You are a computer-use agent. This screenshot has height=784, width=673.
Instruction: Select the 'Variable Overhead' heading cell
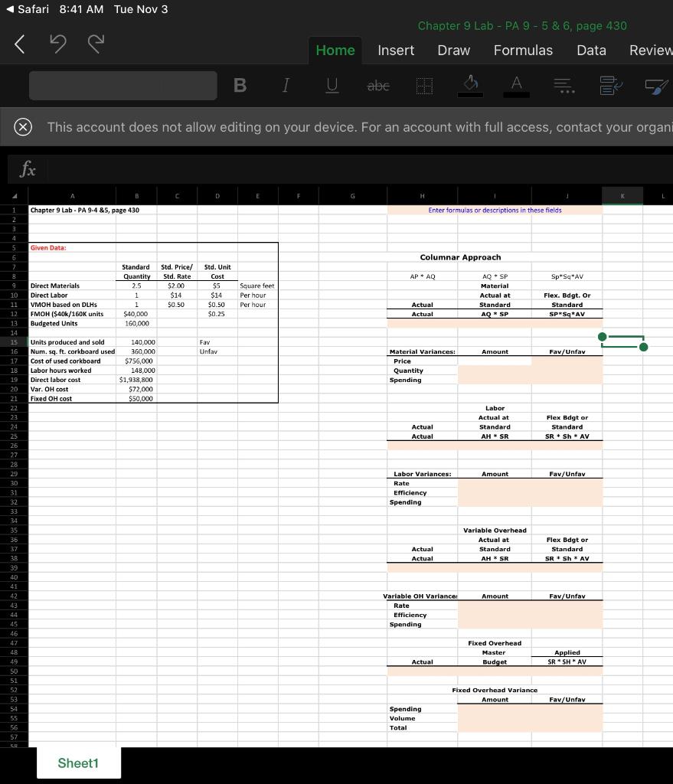pyautogui.click(x=495, y=531)
